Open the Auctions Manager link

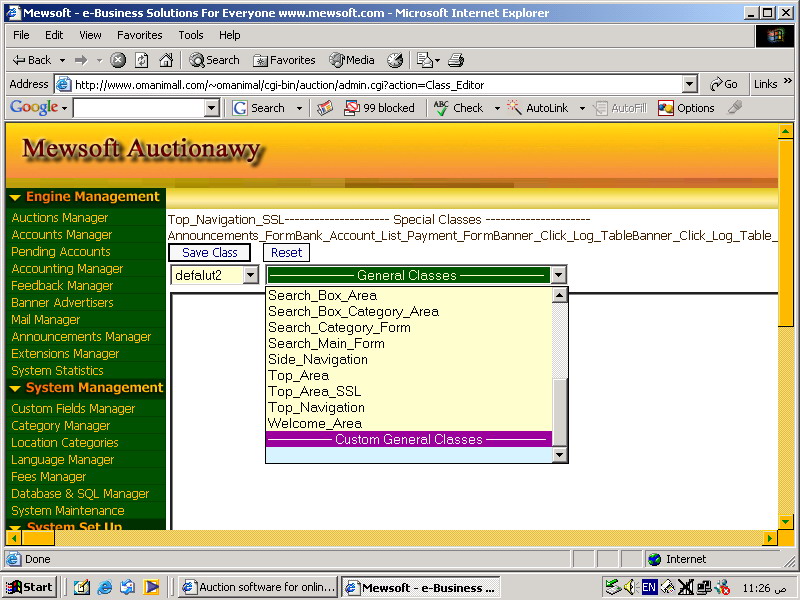pyautogui.click(x=60, y=218)
